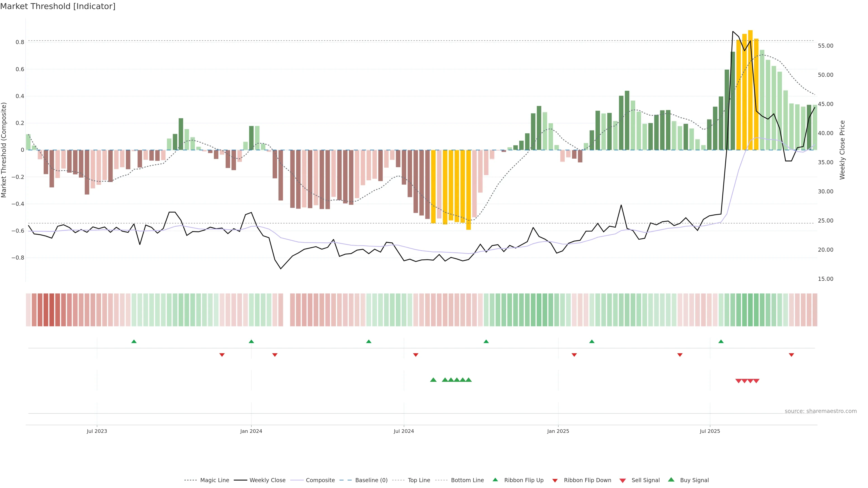The height and width of the screenshot is (488, 868).
Task: Click the ribbon flip up marker at Jan 2024
Action: [x=251, y=342]
